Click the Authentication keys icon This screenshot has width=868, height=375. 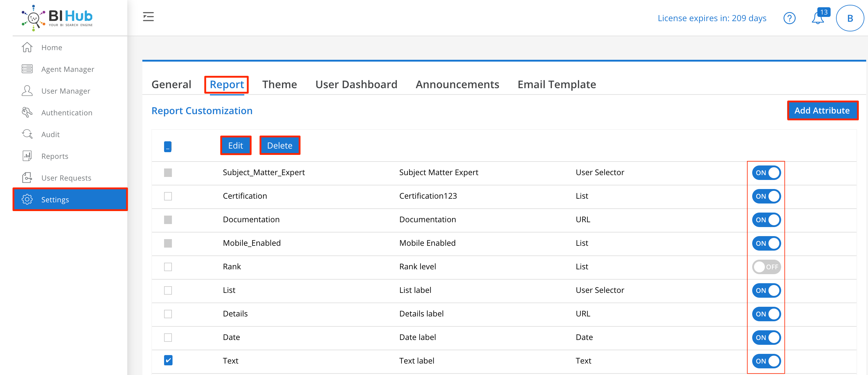[x=27, y=113]
